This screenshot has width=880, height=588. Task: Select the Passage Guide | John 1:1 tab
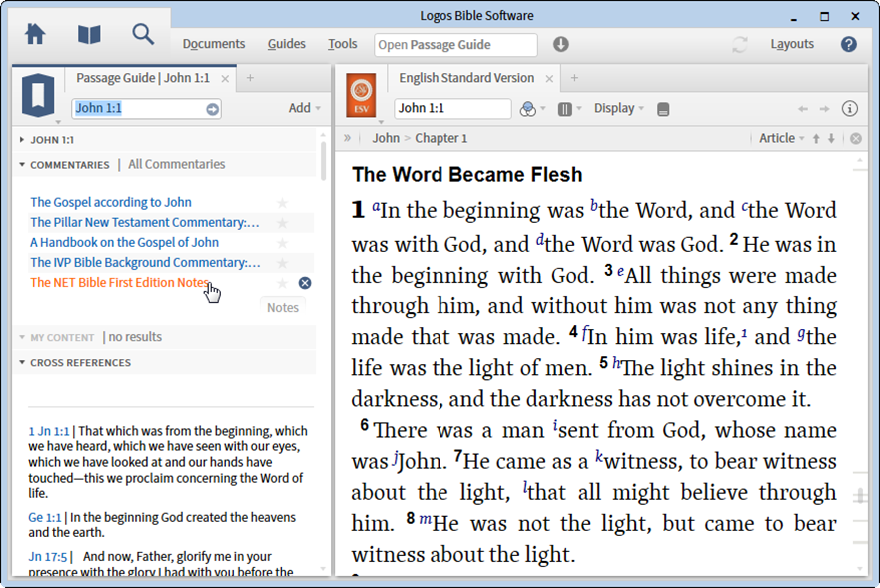point(143,78)
